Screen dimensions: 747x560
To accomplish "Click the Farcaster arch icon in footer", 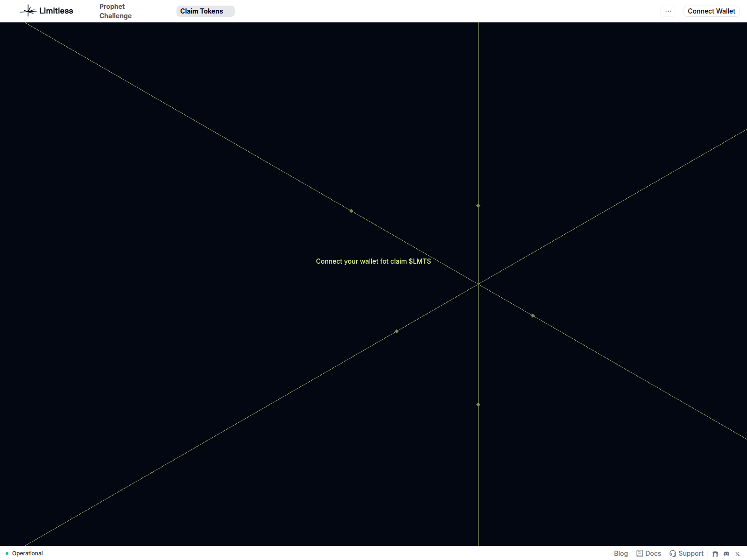I will (x=715, y=554).
